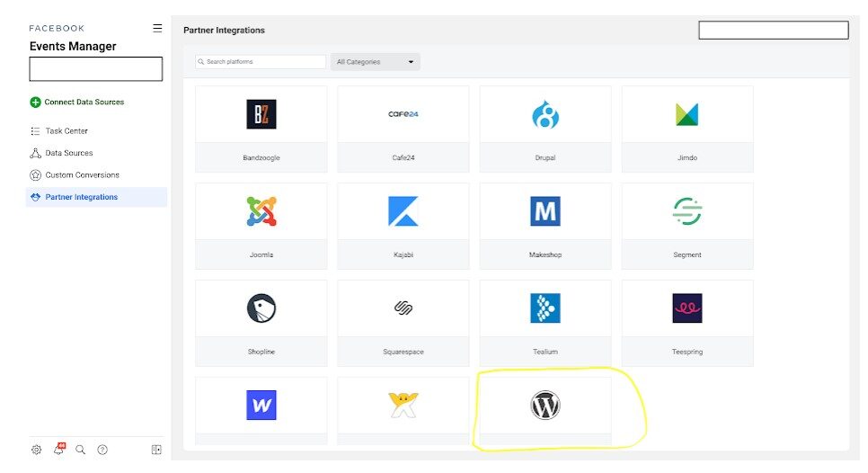Open the Kajabi integration icon
Viewport: 868px width, 473px height.
pos(403,212)
